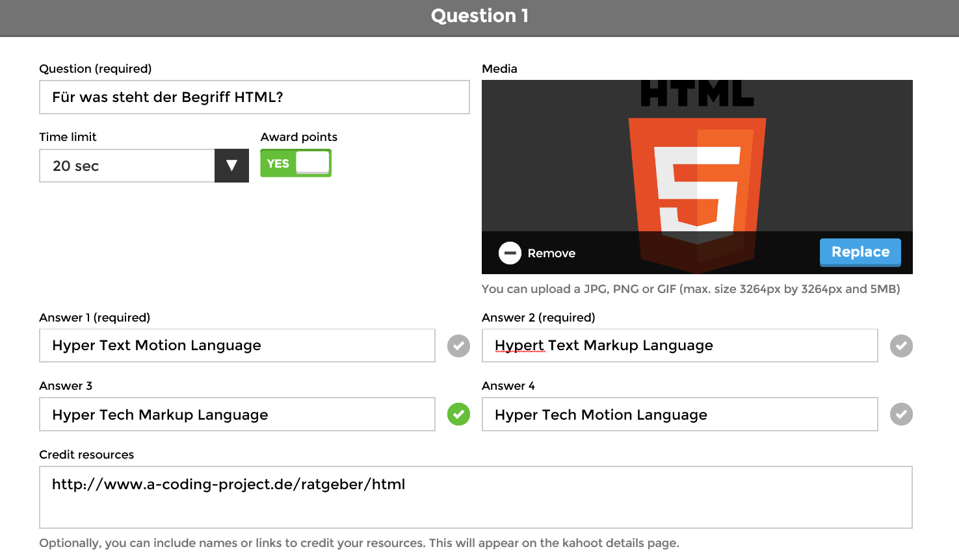
Task: Click the Award points label
Action: pos(299,137)
